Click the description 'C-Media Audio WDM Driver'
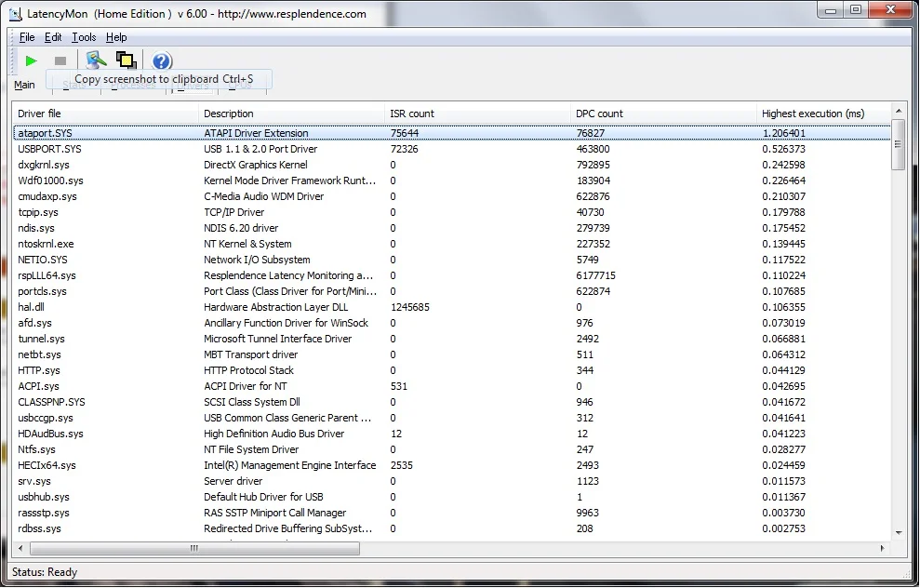This screenshot has height=588, width=920. [263, 196]
